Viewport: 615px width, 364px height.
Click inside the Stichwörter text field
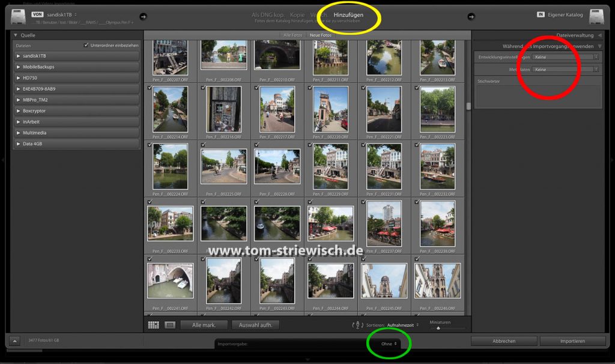coord(538,96)
